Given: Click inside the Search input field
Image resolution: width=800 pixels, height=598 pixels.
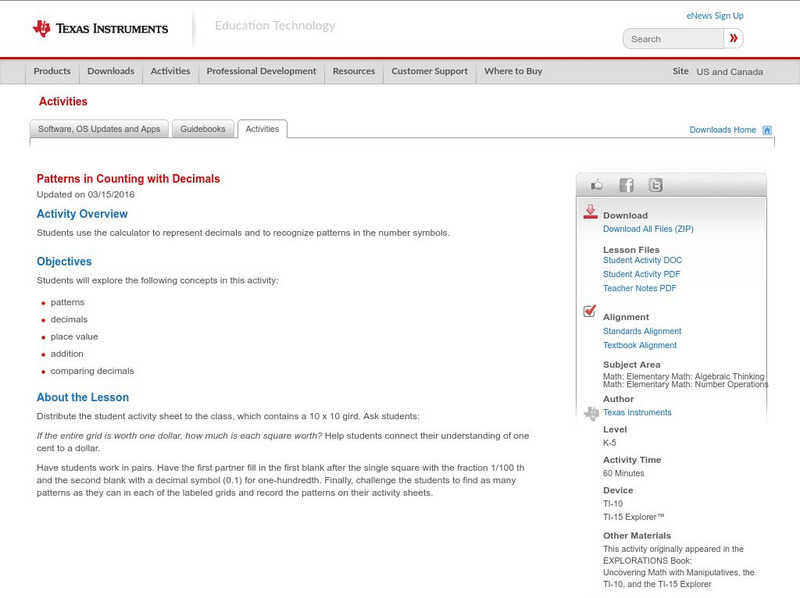Looking at the screenshot, I should 673,37.
